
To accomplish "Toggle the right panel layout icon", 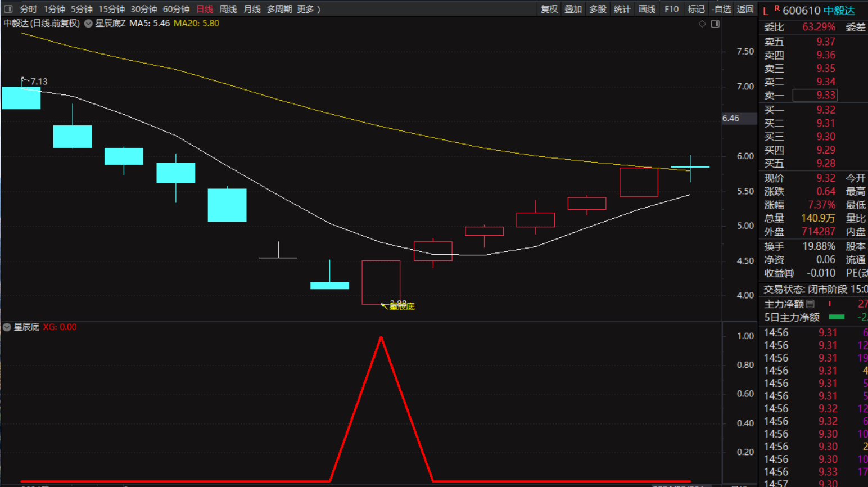I will 715,24.
